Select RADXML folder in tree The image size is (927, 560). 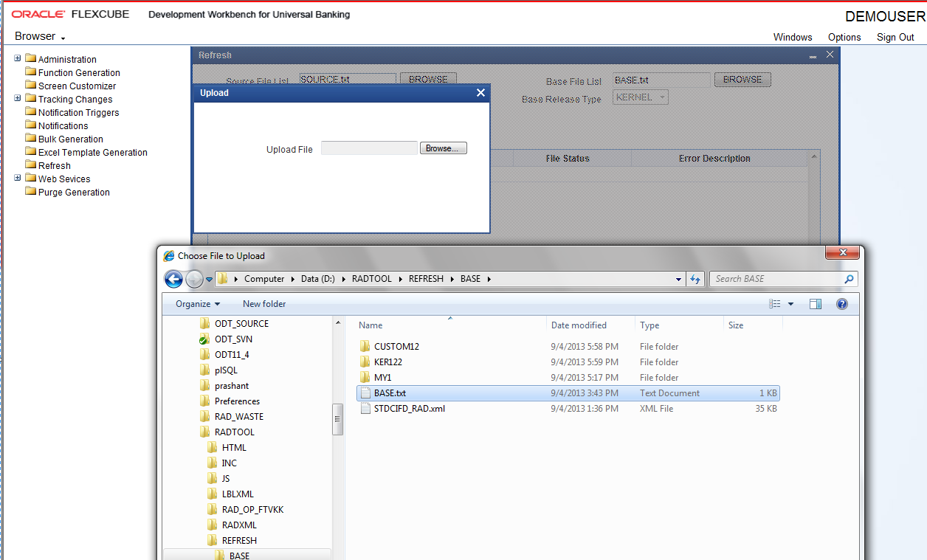point(239,525)
